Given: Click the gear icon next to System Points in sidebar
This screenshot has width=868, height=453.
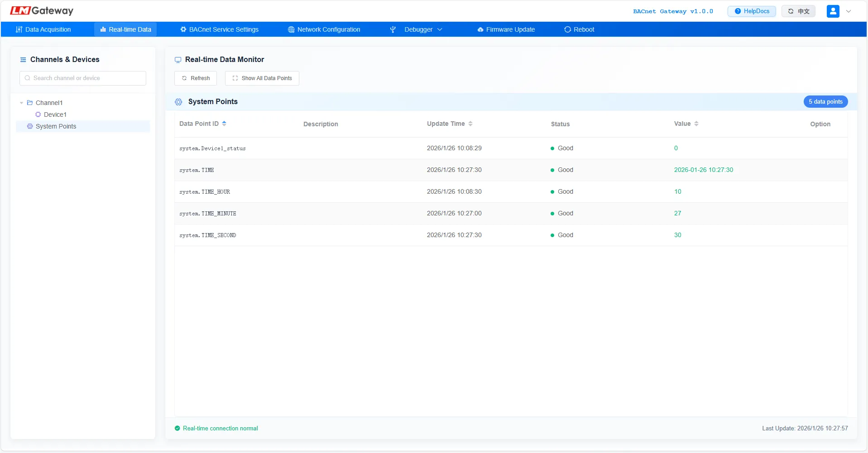Looking at the screenshot, I should 30,126.
